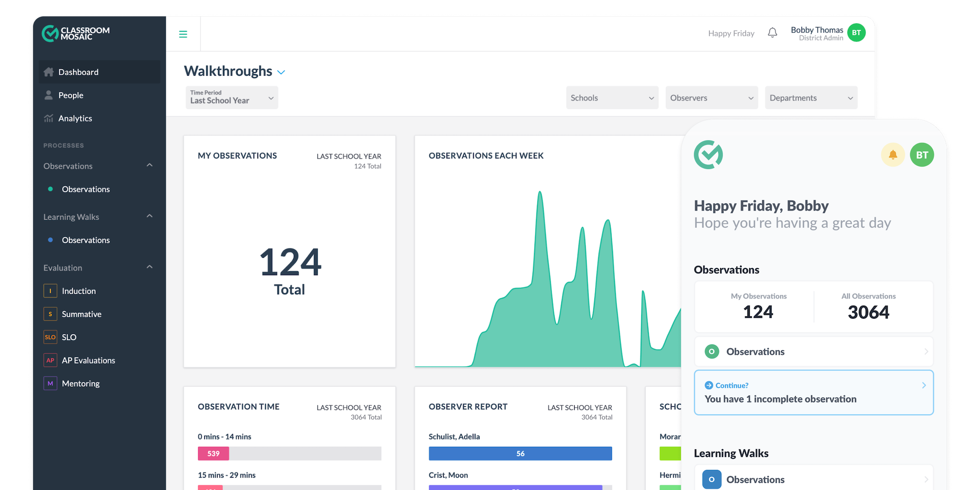980x490 pixels.
Task: Click the Classroom Mosaic logo in sidebar
Action: click(x=76, y=33)
